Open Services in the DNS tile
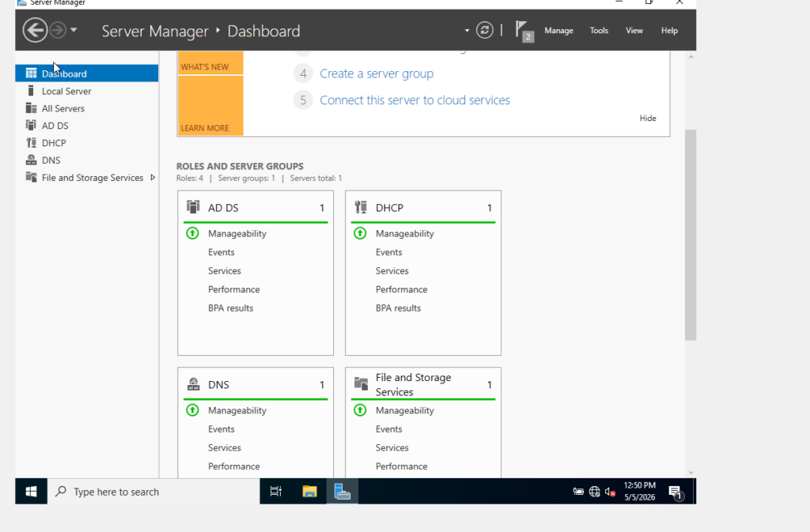810x532 pixels. click(x=224, y=447)
